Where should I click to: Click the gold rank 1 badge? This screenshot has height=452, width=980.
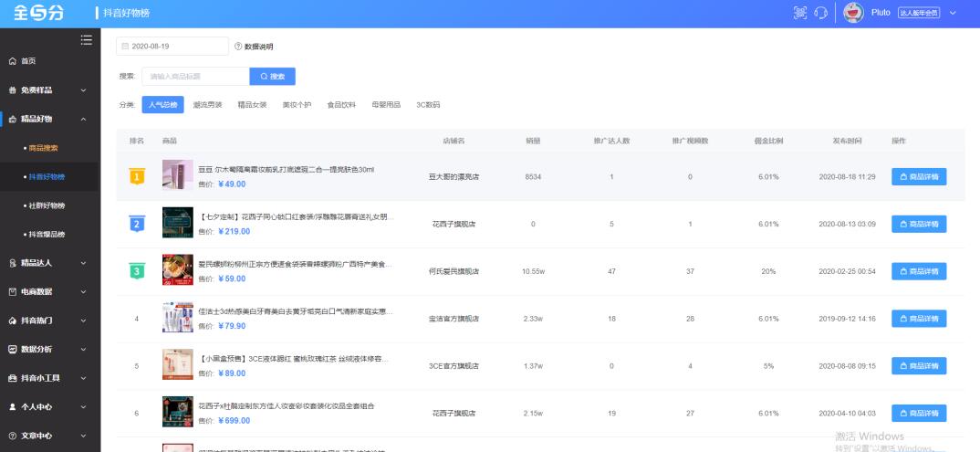pos(137,176)
